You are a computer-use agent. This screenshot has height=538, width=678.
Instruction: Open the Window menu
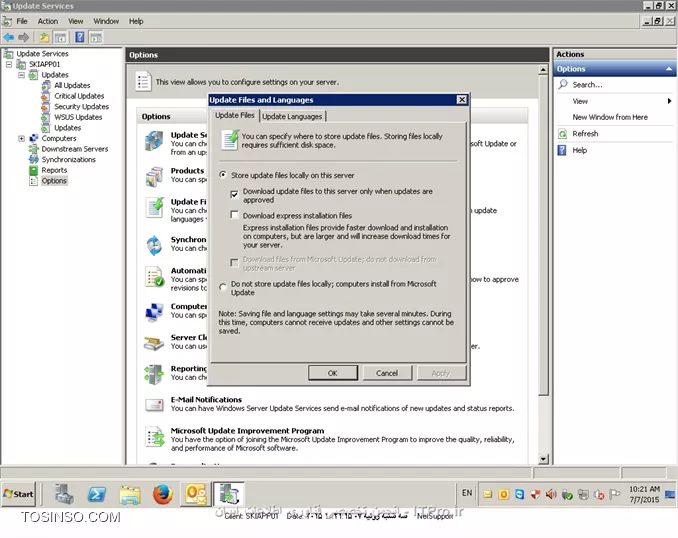(106, 21)
